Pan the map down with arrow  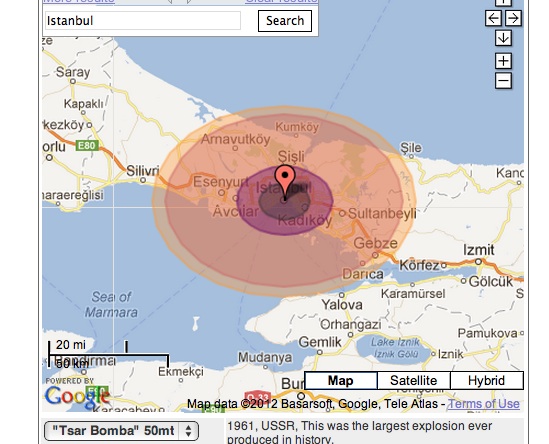pos(503,38)
